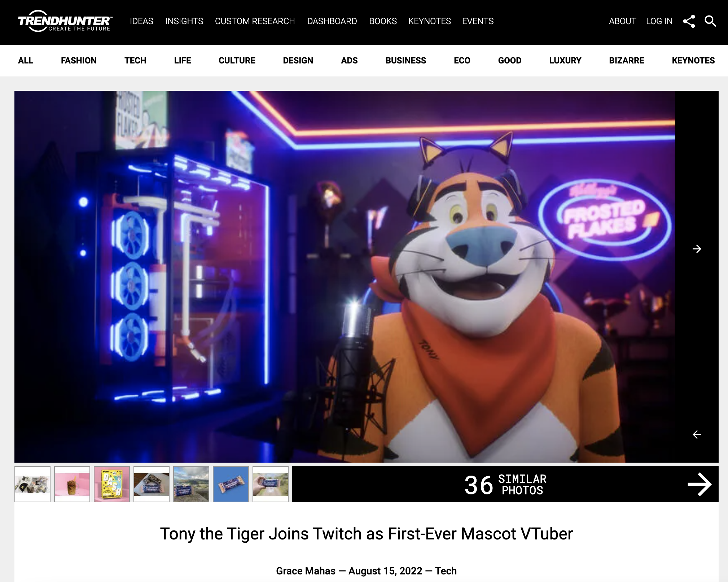Image resolution: width=728 pixels, height=582 pixels.
Task: Select the ECO category tab
Action: pyautogui.click(x=462, y=61)
